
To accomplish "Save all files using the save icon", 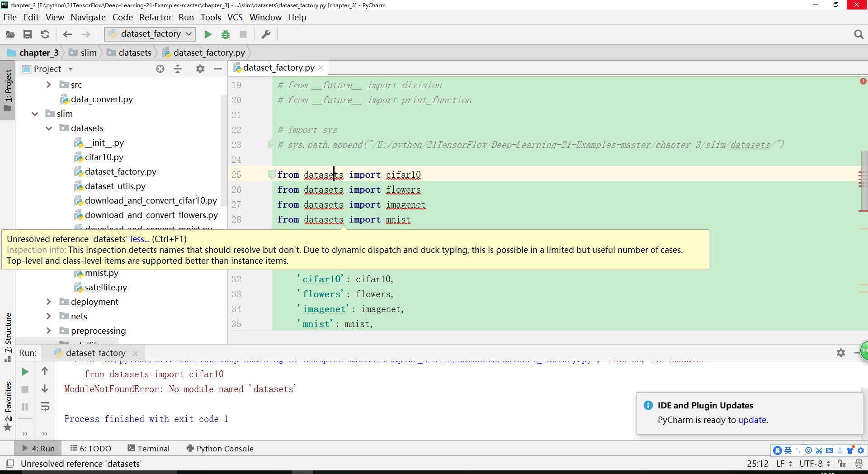I will (27, 34).
